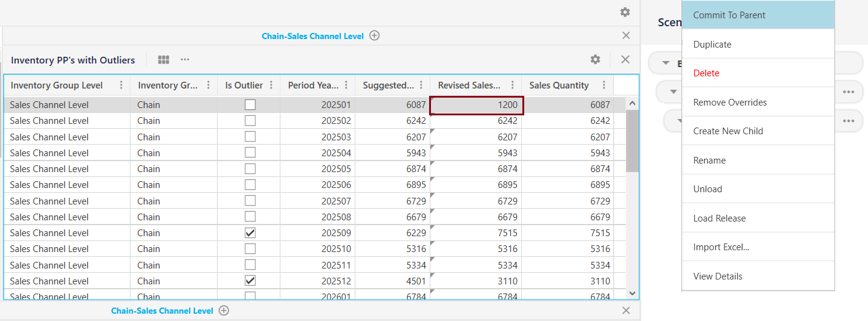The image size is (868, 321).
Task: Collapse the third scenario tree node
Action: click(679, 121)
